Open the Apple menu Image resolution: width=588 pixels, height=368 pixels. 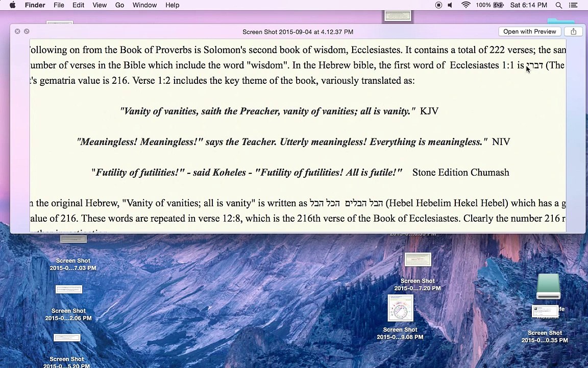(12, 5)
